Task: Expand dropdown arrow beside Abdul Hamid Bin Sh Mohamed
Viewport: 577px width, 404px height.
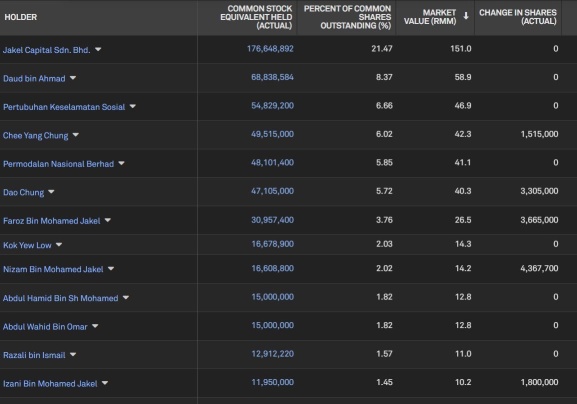Action: (x=126, y=297)
